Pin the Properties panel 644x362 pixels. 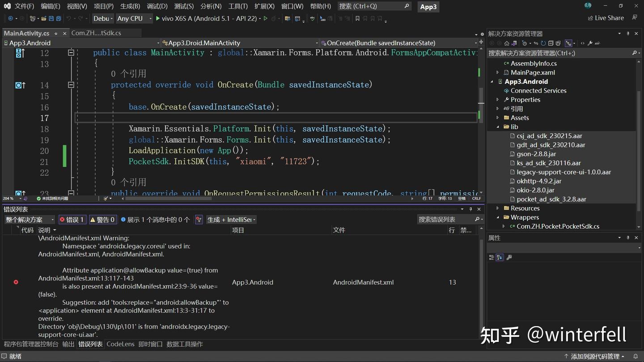pyautogui.click(x=628, y=238)
